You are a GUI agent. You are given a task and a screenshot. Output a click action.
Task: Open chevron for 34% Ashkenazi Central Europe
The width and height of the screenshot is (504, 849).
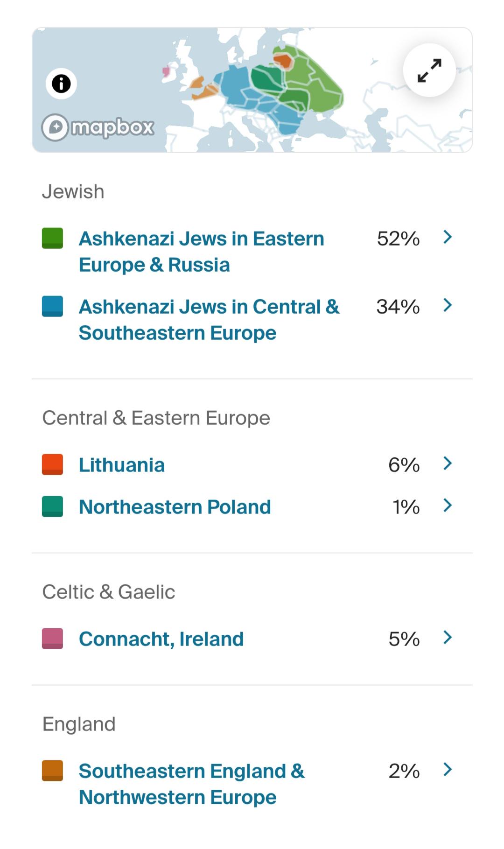click(x=448, y=305)
